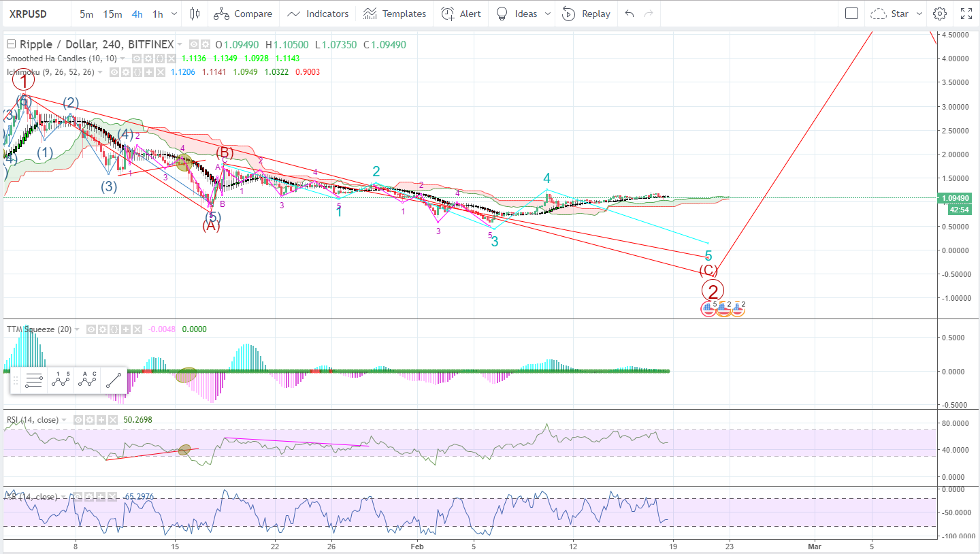Hide the TTM Squeeze indicator
The width and height of the screenshot is (980, 554).
click(x=91, y=329)
